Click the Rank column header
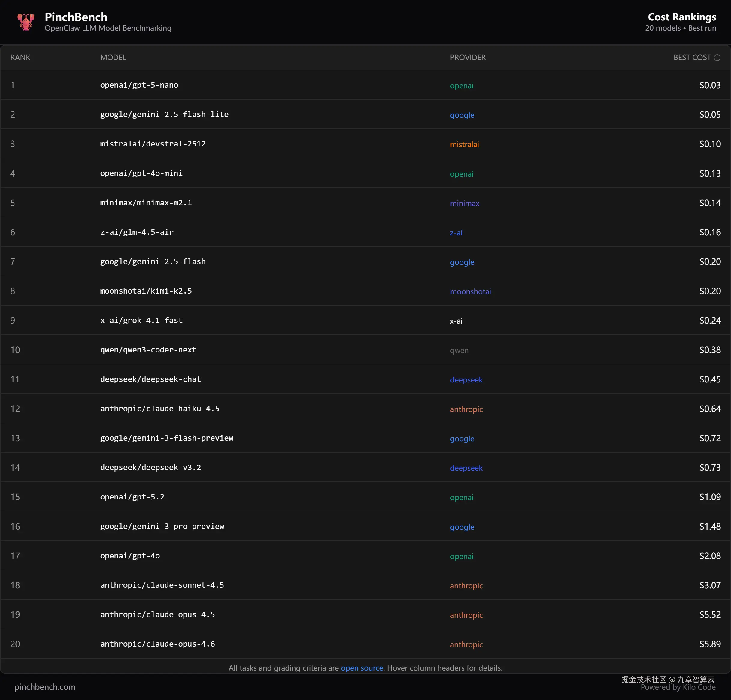Viewport: 731px width, 700px height. coord(20,57)
